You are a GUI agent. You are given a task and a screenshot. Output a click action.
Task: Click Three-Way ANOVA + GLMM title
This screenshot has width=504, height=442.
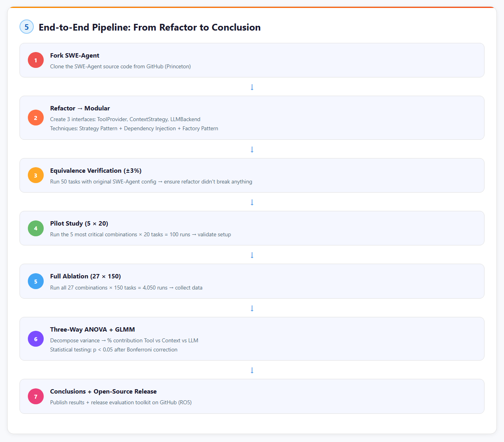point(92,330)
